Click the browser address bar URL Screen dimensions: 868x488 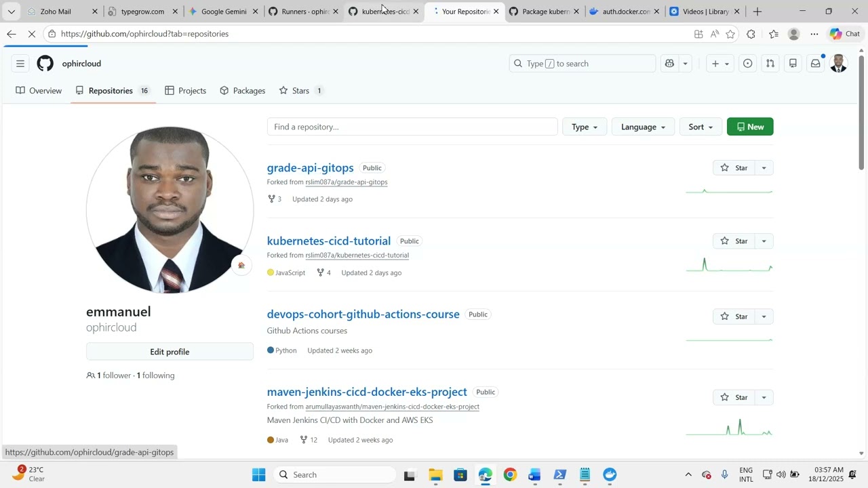[x=144, y=34]
